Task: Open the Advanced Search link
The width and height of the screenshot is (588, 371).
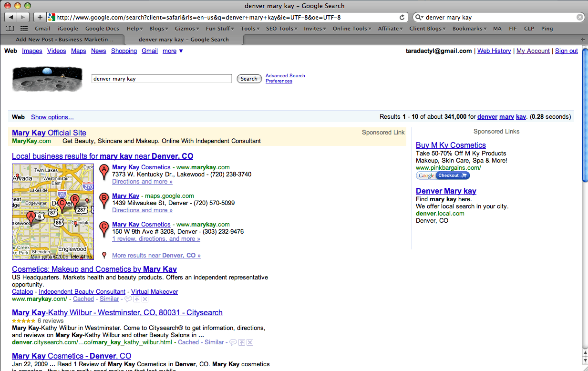Action: pos(285,75)
